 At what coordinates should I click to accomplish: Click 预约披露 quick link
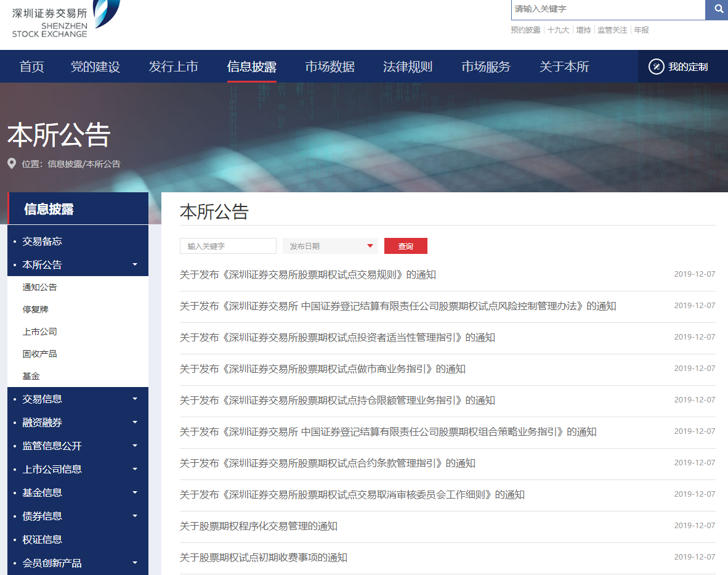click(x=525, y=29)
